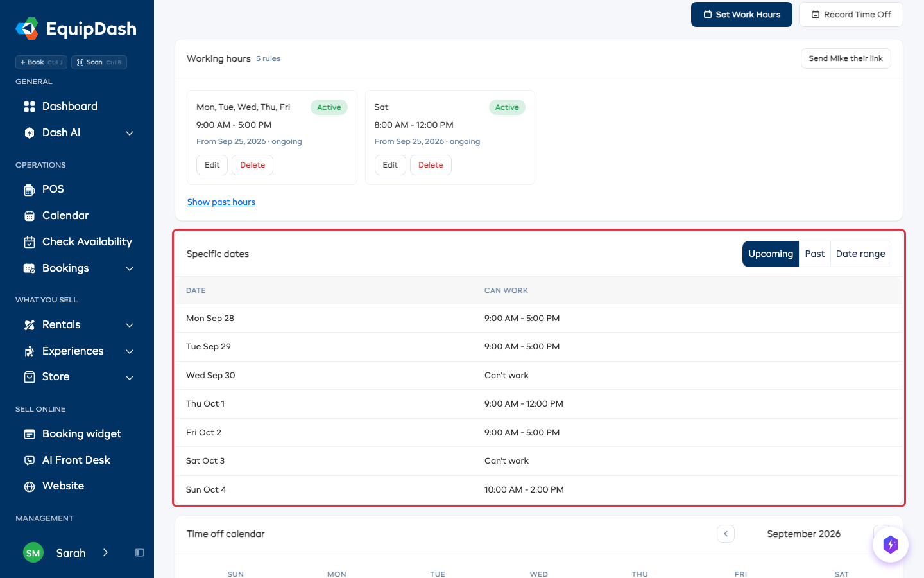Click the 9:00 AM - 12:00 PM Thu Oct 1 entry
Image resolution: width=924 pixels, height=578 pixels.
click(524, 404)
